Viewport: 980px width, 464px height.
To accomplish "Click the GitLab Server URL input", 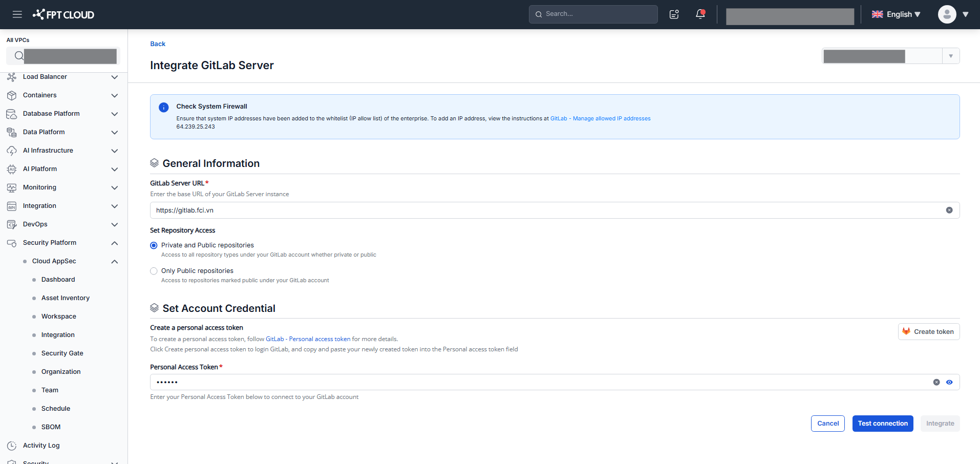I will click(555, 210).
